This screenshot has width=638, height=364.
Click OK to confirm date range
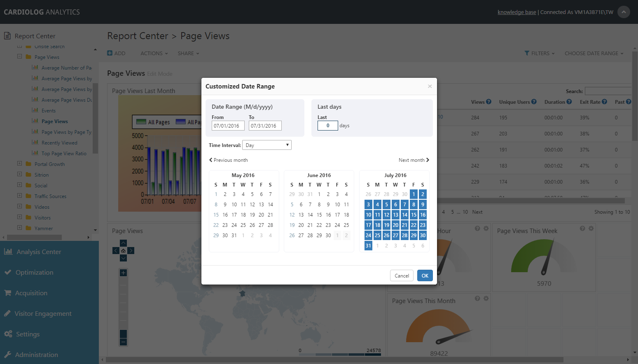tap(425, 275)
